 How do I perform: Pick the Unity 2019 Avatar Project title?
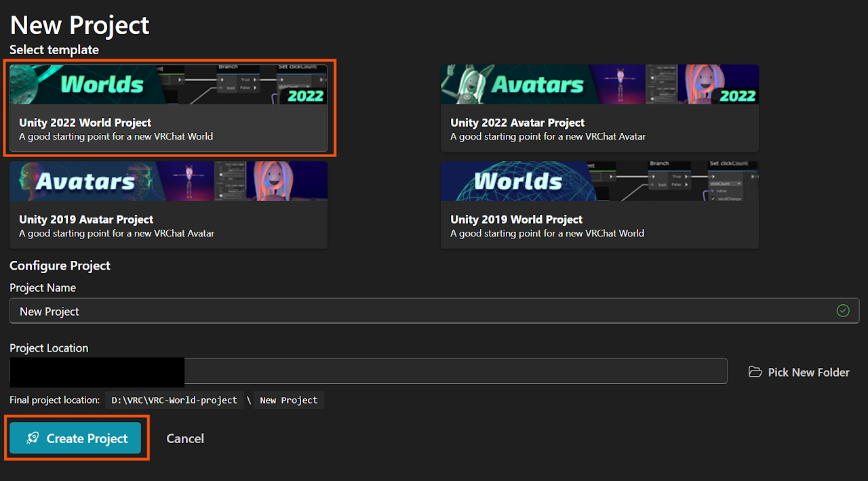86,219
